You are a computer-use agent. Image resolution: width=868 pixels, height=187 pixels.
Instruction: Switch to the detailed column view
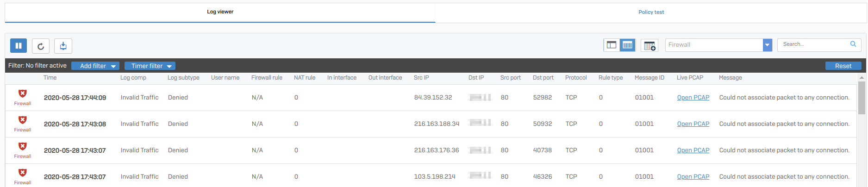(x=627, y=45)
